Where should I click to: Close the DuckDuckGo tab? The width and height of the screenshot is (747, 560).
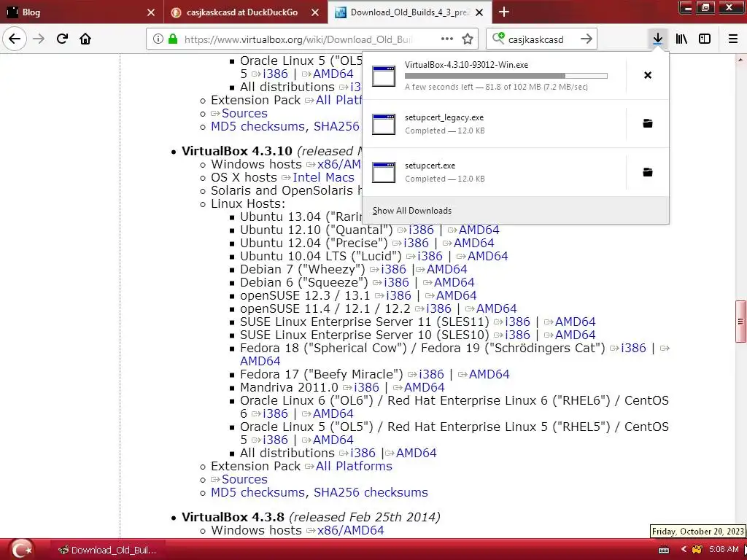coord(315,12)
